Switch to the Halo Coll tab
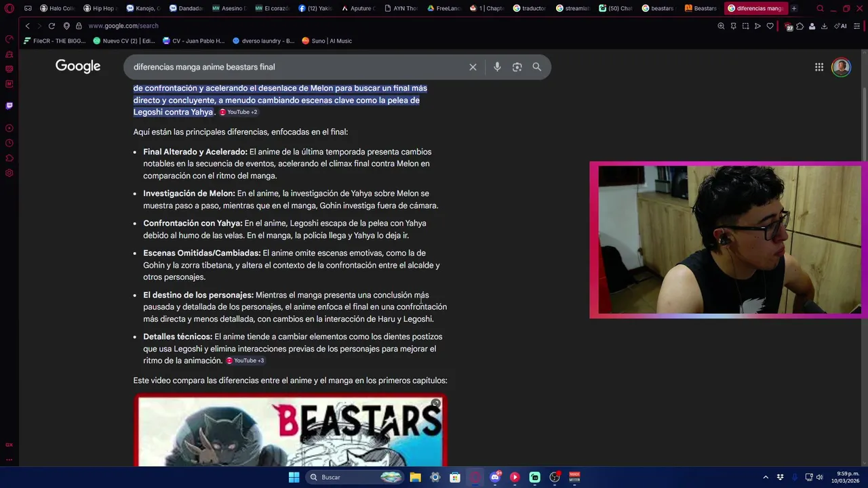The width and height of the screenshot is (868, 488). (57, 8)
